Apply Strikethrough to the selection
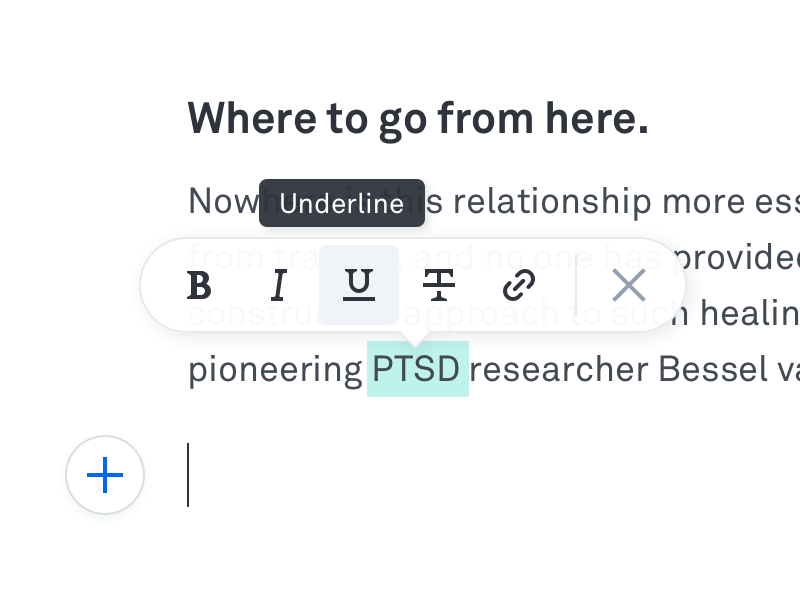The image size is (800, 600). point(439,285)
